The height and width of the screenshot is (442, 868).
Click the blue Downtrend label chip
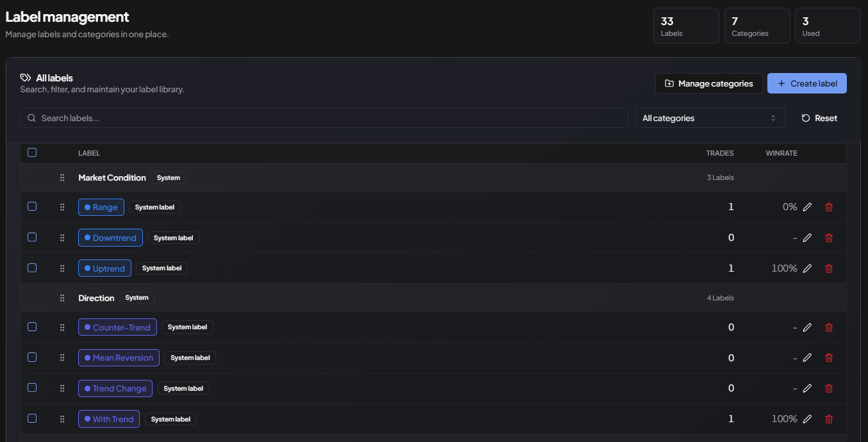point(110,238)
